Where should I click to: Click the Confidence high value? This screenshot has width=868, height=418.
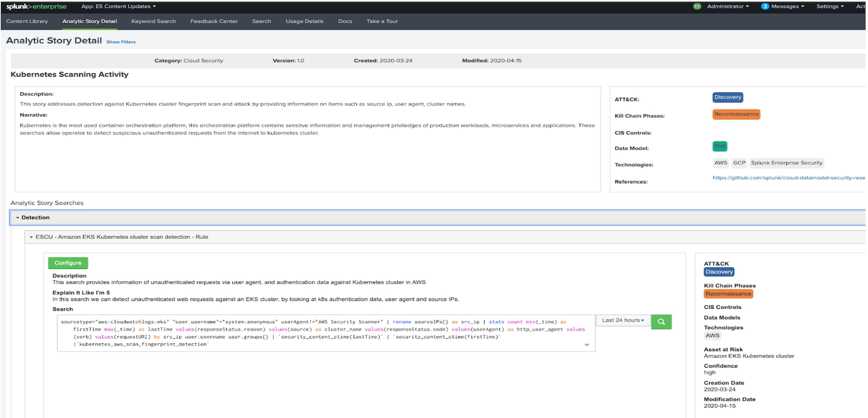(709, 373)
